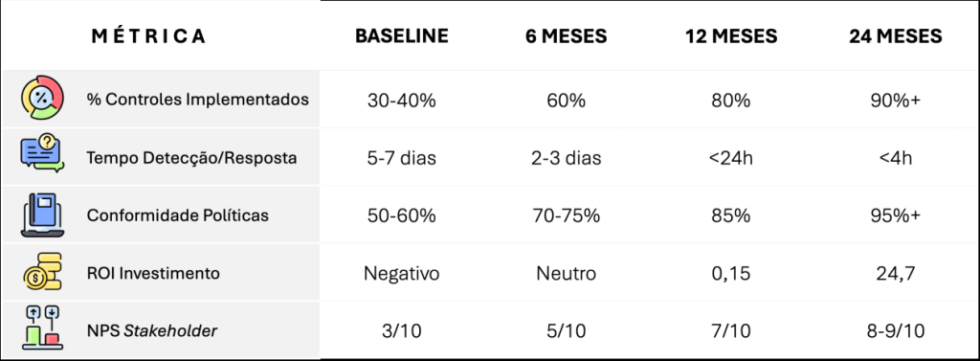
Task: Click the Conformidade Políticas label
Action: tap(178, 215)
